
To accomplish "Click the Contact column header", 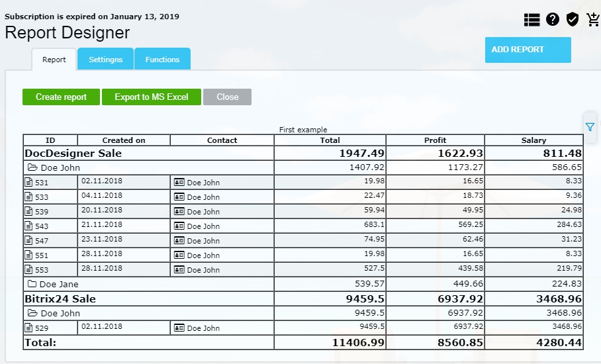I will point(222,140).
